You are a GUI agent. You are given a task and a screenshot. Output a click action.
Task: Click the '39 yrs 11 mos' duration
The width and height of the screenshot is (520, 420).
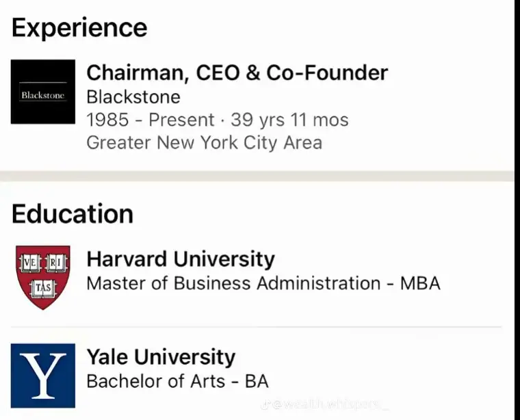tap(290, 120)
